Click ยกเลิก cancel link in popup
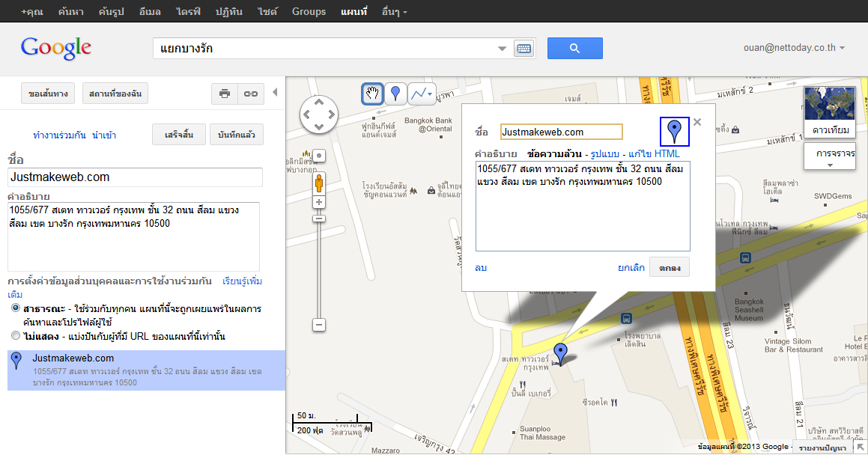This screenshot has height=455, width=868. coord(631,268)
